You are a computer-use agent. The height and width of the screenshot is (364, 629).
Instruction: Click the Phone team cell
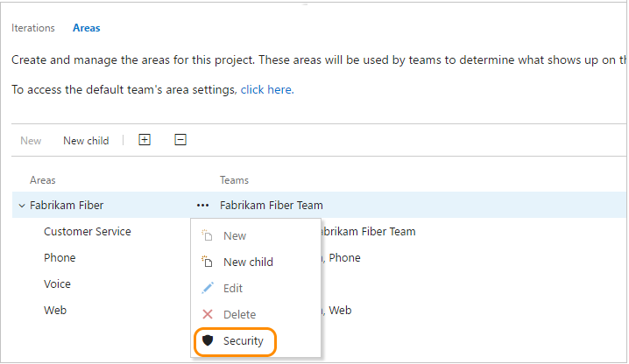click(x=344, y=258)
